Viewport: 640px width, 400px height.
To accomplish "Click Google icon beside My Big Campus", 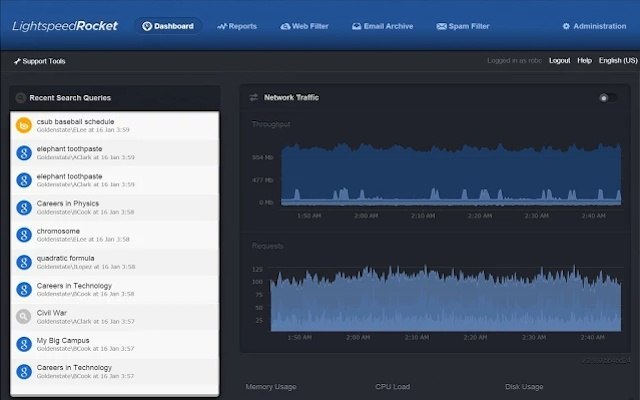I will (24, 344).
